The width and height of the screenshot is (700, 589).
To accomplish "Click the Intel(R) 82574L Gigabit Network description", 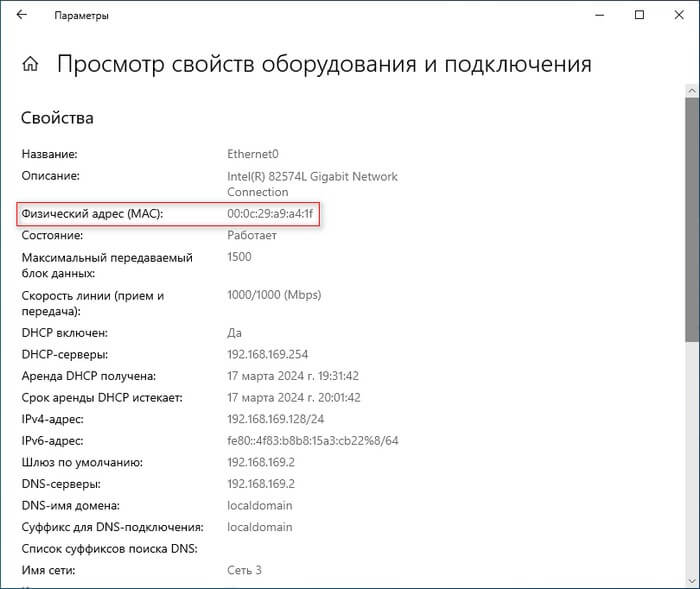I will point(312,184).
